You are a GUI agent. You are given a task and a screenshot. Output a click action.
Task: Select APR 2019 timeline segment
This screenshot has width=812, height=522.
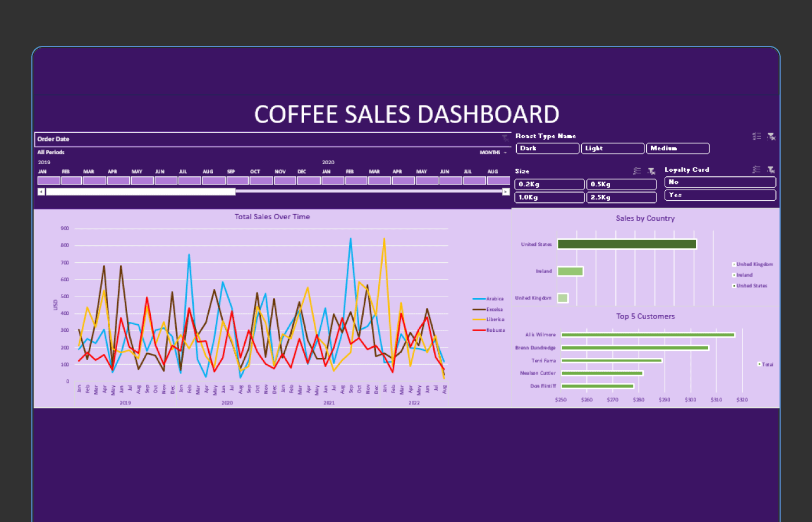click(x=118, y=180)
